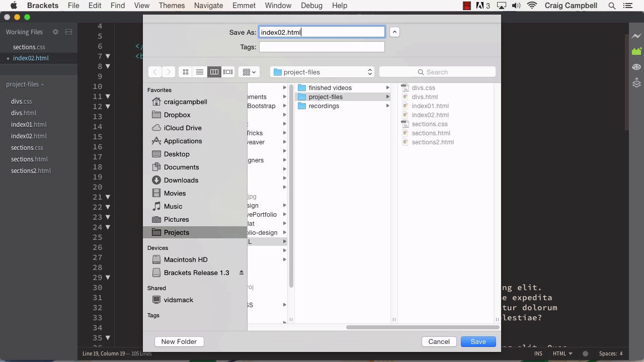This screenshot has width=644, height=362.
Task: Toggle split view in Brackets sidebar
Action: point(69,32)
